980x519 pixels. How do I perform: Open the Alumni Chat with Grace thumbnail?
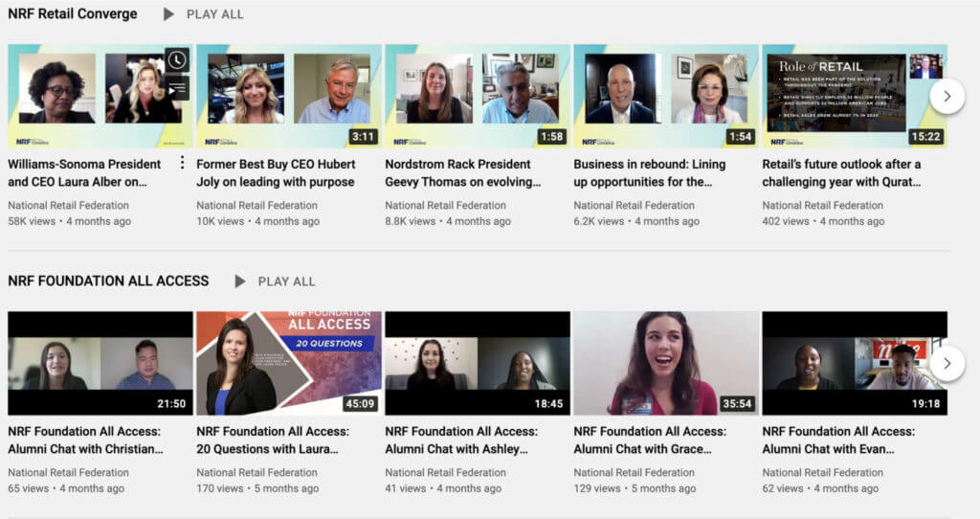666,363
